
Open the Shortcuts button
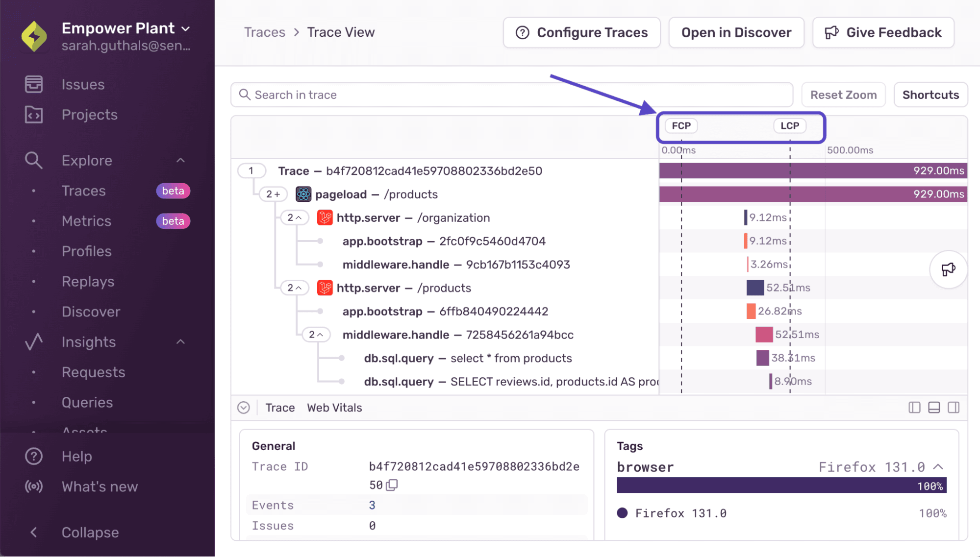930,95
